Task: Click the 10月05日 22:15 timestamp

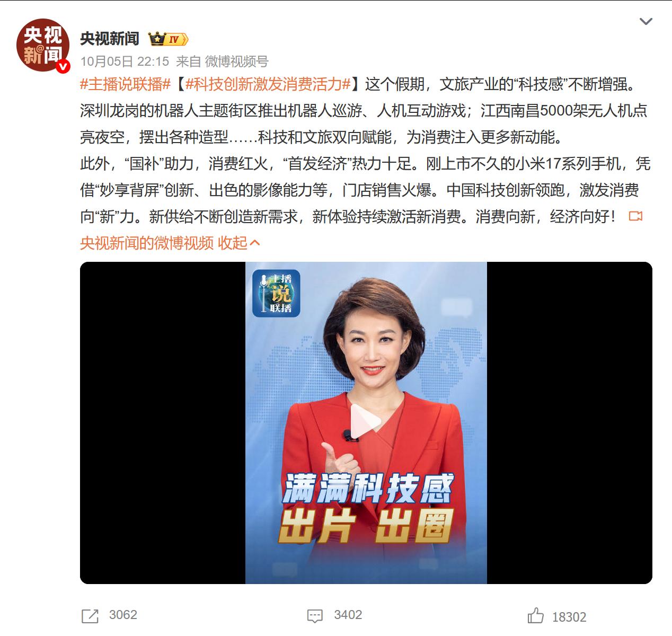Action: click(125, 61)
